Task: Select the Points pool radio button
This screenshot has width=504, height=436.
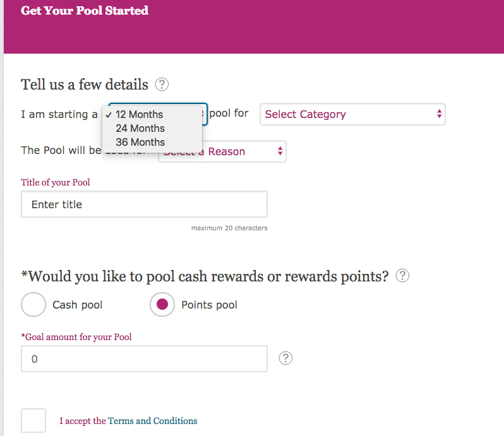Action: (162, 305)
